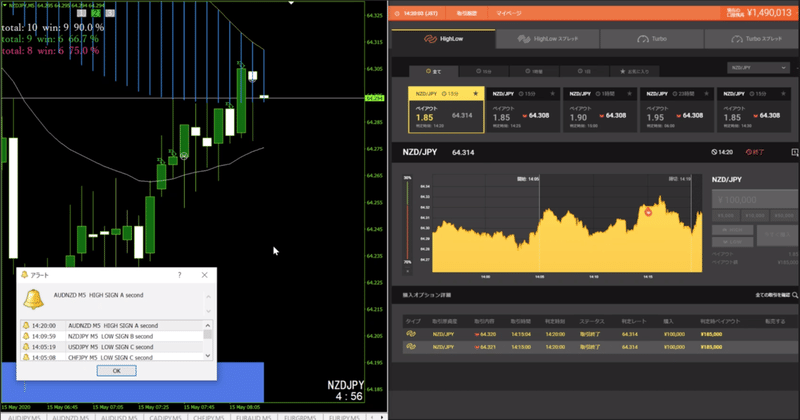Click the ¥100,000 investment amount field
The height and width of the screenshot is (420, 800).
click(x=756, y=200)
